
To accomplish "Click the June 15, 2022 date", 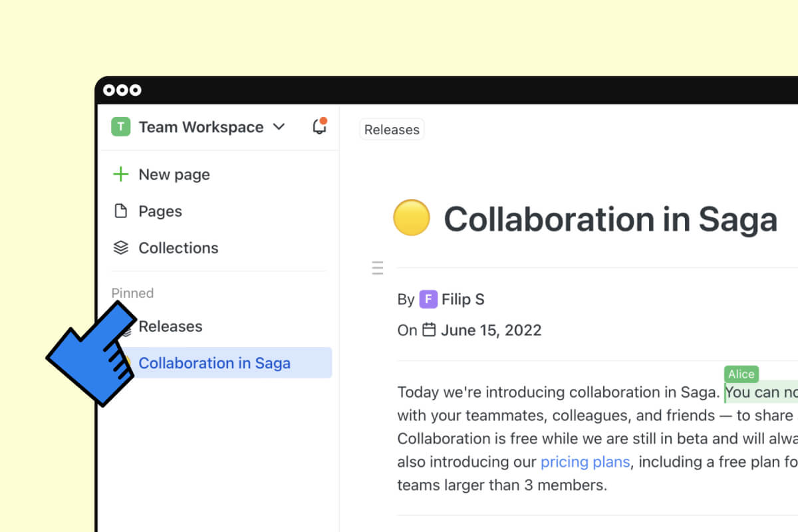I will click(492, 330).
